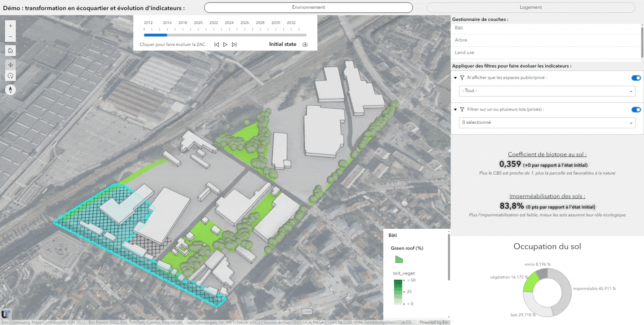This screenshot has width=644, height=325.
Task: Activate the pan navigation tool
Action: (x=10, y=65)
